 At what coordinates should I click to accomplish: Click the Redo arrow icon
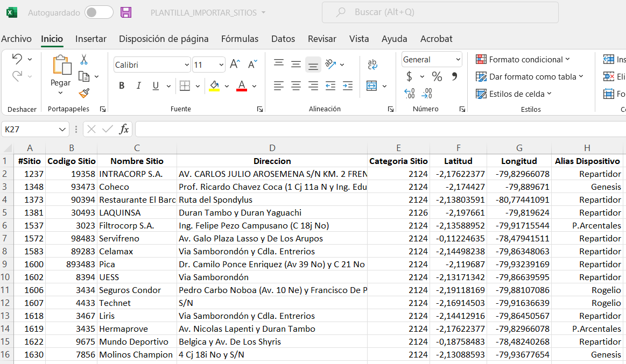point(17,76)
